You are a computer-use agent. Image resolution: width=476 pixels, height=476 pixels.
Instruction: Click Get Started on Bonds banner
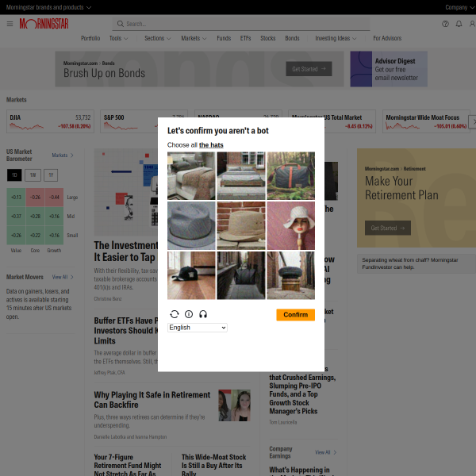point(309,69)
